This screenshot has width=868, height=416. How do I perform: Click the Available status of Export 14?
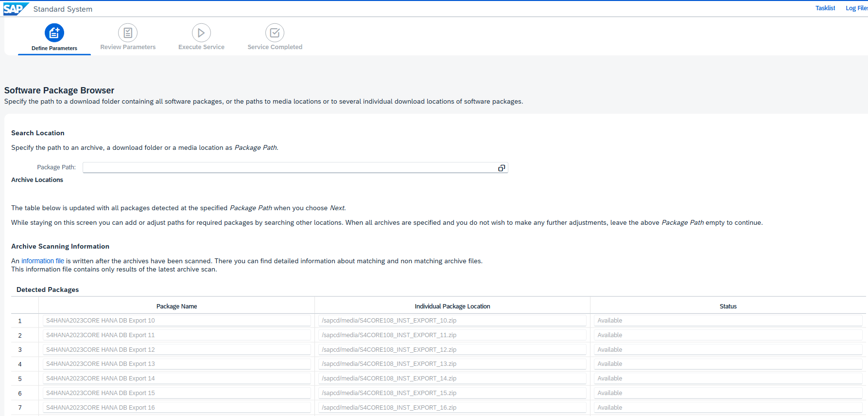coord(728,379)
